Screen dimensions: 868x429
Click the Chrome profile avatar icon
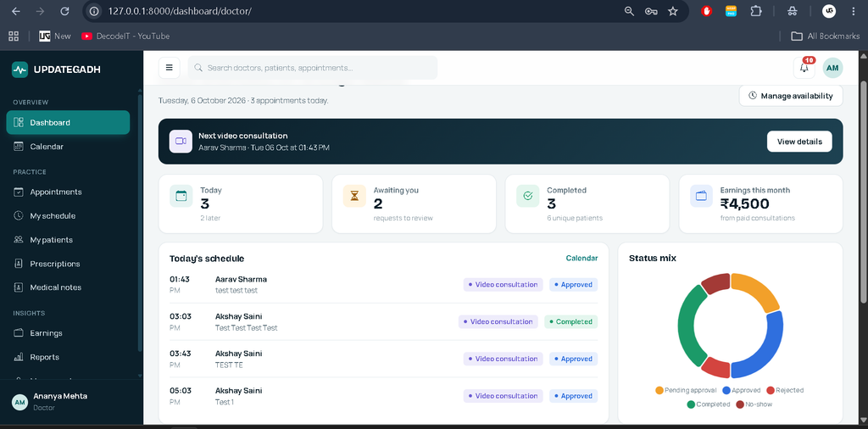[x=829, y=11]
